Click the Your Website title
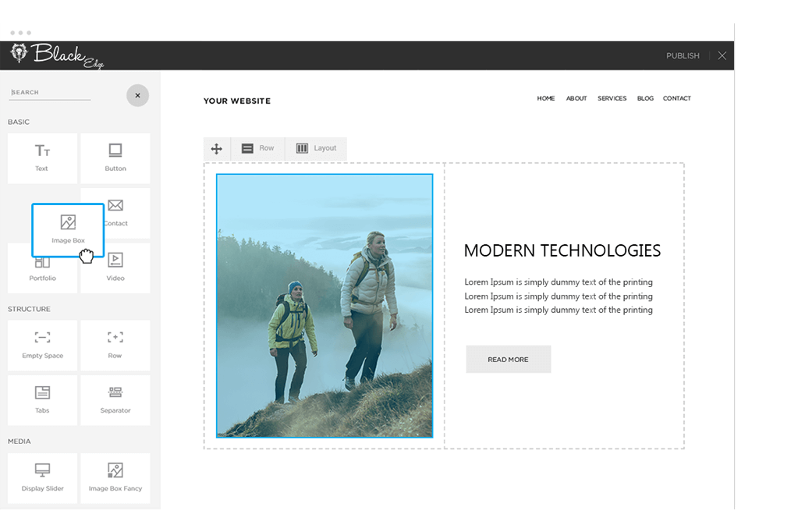The width and height of the screenshot is (805, 532). 236,101
